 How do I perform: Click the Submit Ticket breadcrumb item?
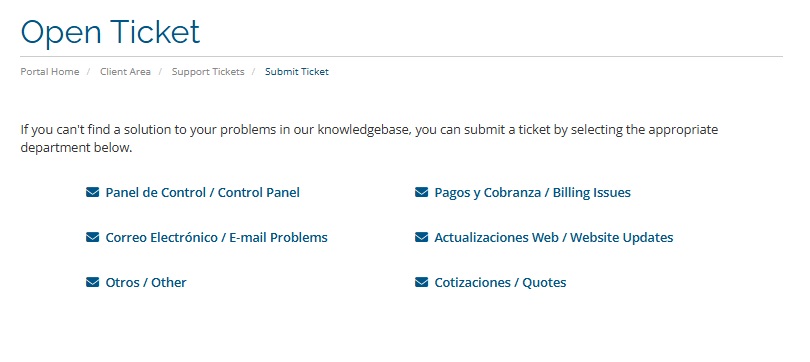point(297,72)
